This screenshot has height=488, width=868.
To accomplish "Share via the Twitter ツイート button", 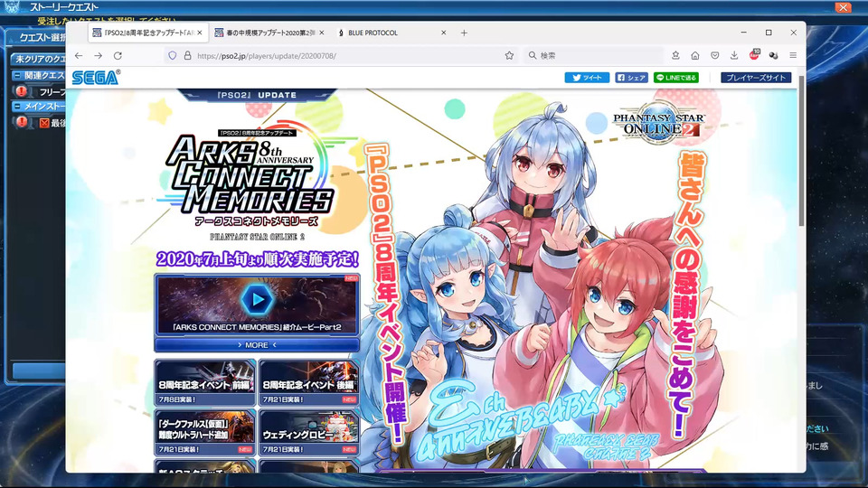I will pyautogui.click(x=587, y=78).
